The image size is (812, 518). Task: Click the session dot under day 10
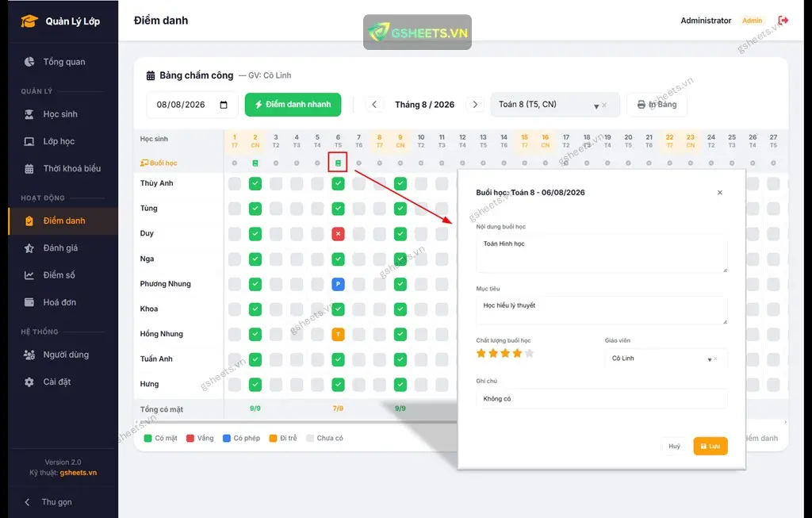[x=420, y=163]
